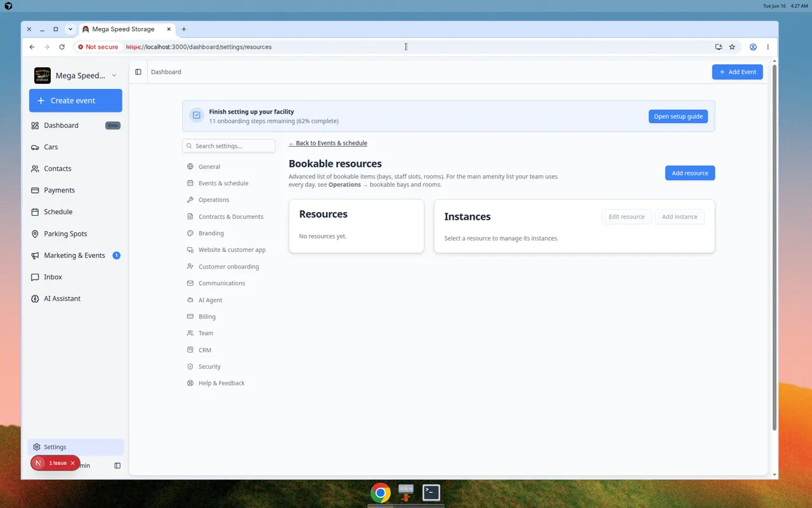
Task: Click the Mega Speed Storage logo thumbnail
Action: coord(43,76)
